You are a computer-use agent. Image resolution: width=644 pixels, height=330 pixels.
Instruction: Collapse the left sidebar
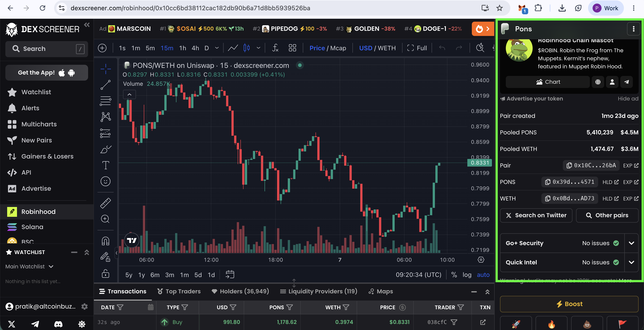(87, 25)
